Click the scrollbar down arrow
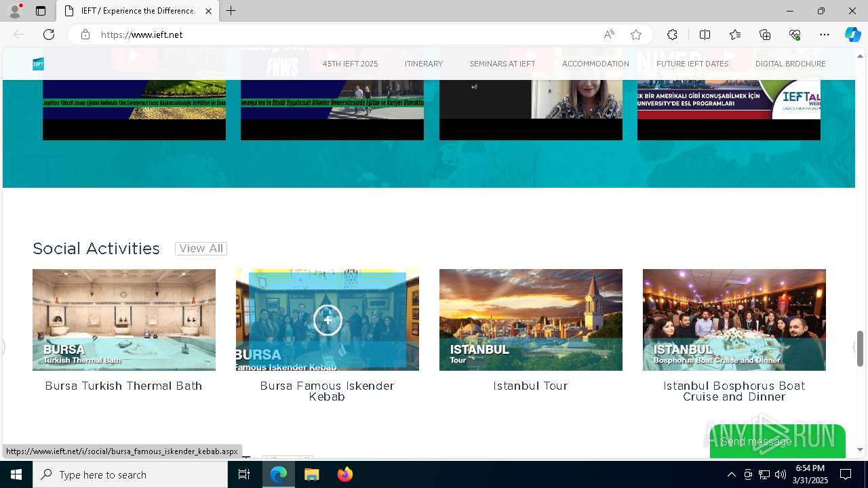Viewport: 868px width, 488px height. coord(860,449)
